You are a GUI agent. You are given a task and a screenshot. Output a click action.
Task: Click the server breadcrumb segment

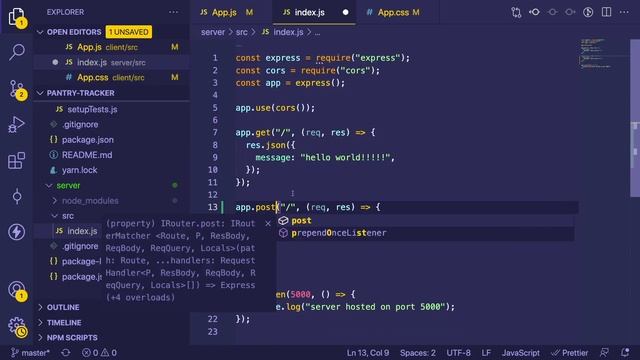213,32
